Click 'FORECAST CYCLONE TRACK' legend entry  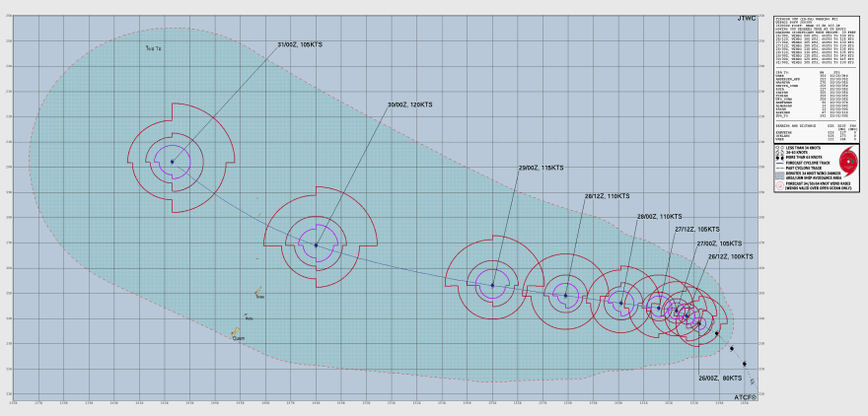coord(808,163)
